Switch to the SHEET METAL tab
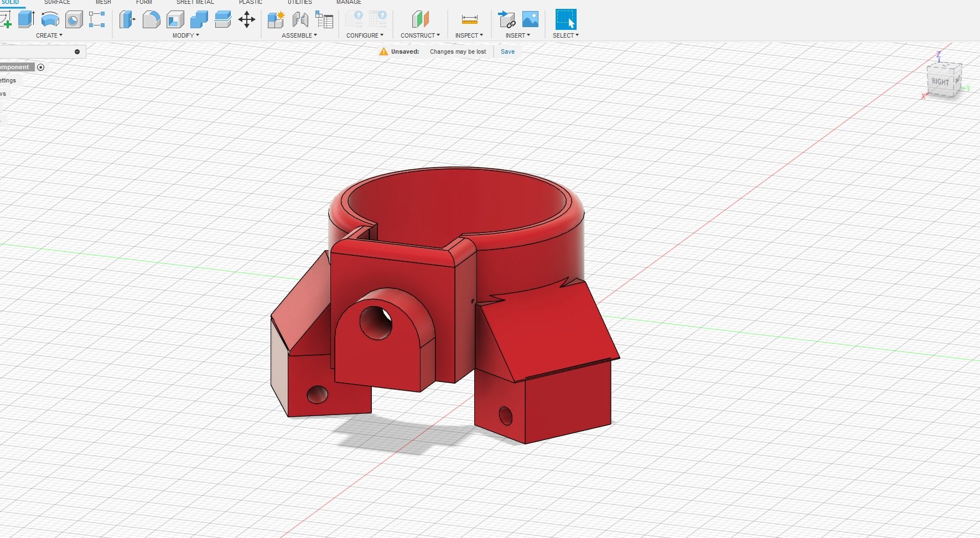This screenshot has height=538, width=980. (x=195, y=2)
